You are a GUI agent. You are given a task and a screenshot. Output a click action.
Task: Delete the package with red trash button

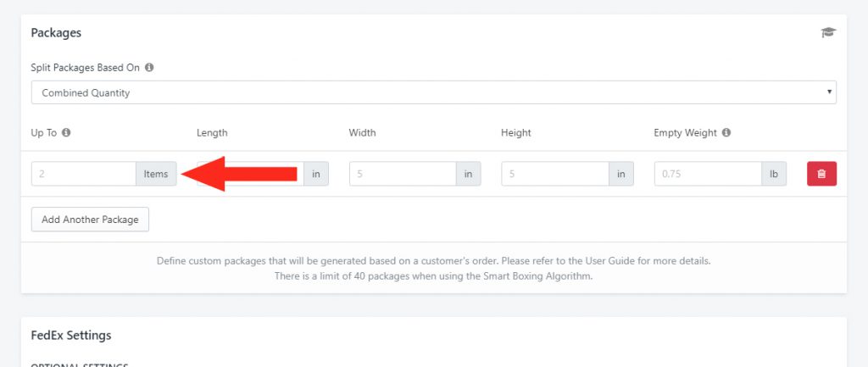pyautogui.click(x=821, y=174)
